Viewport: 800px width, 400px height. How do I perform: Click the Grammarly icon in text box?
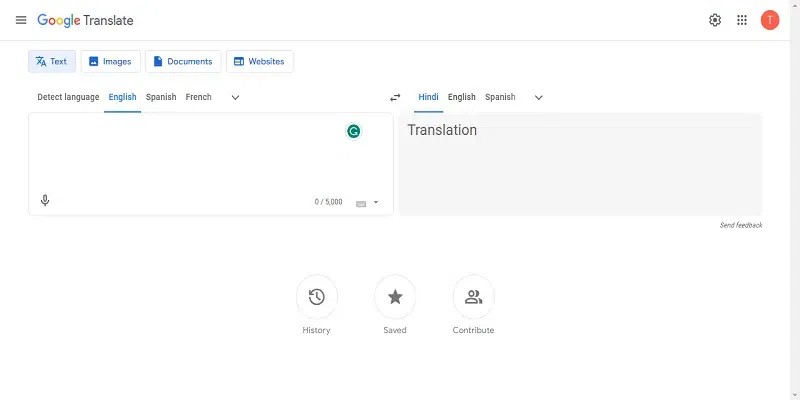pyautogui.click(x=353, y=132)
